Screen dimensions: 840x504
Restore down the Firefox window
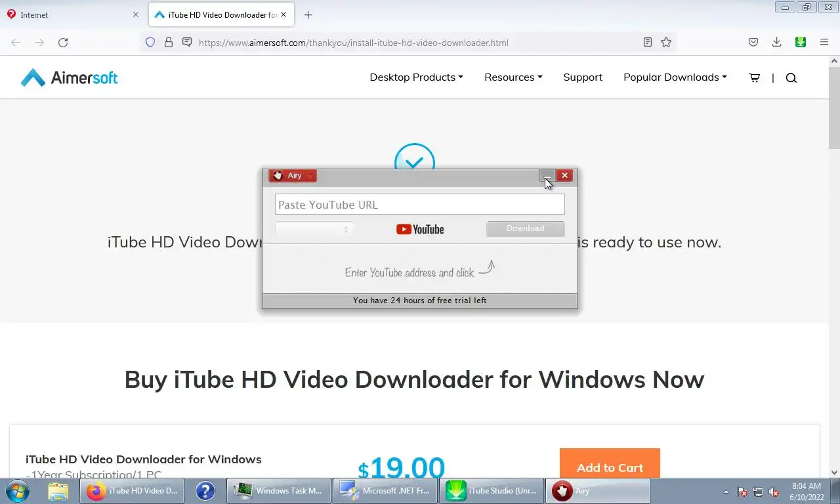[807, 7]
